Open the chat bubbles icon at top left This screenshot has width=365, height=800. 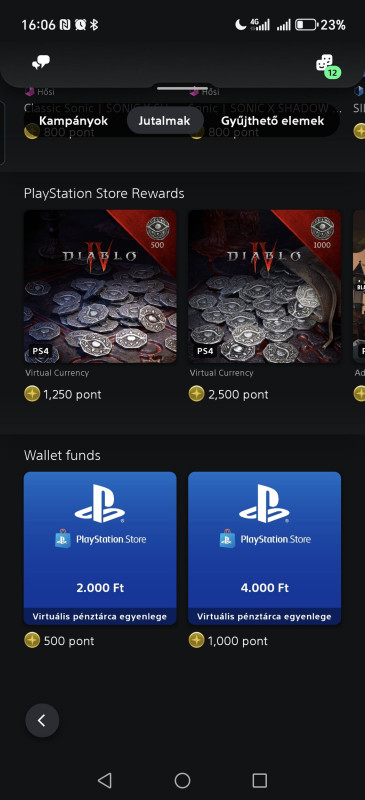40,63
